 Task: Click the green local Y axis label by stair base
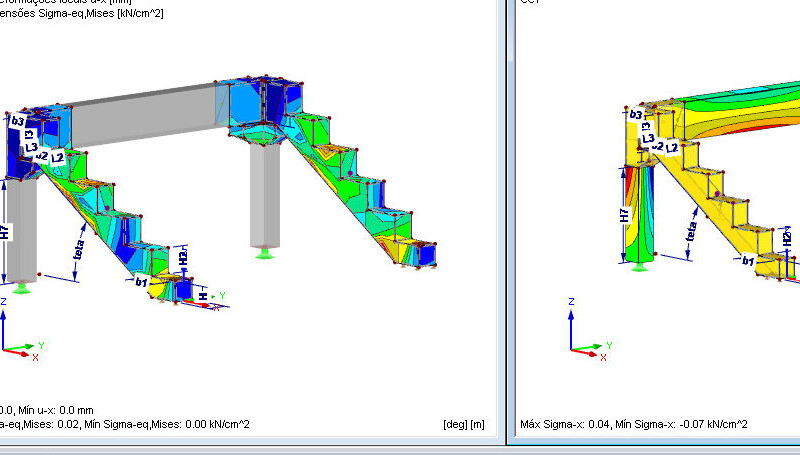[x=222, y=295]
